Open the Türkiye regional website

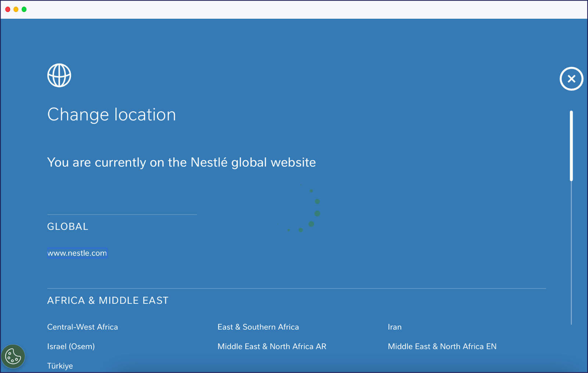point(60,366)
